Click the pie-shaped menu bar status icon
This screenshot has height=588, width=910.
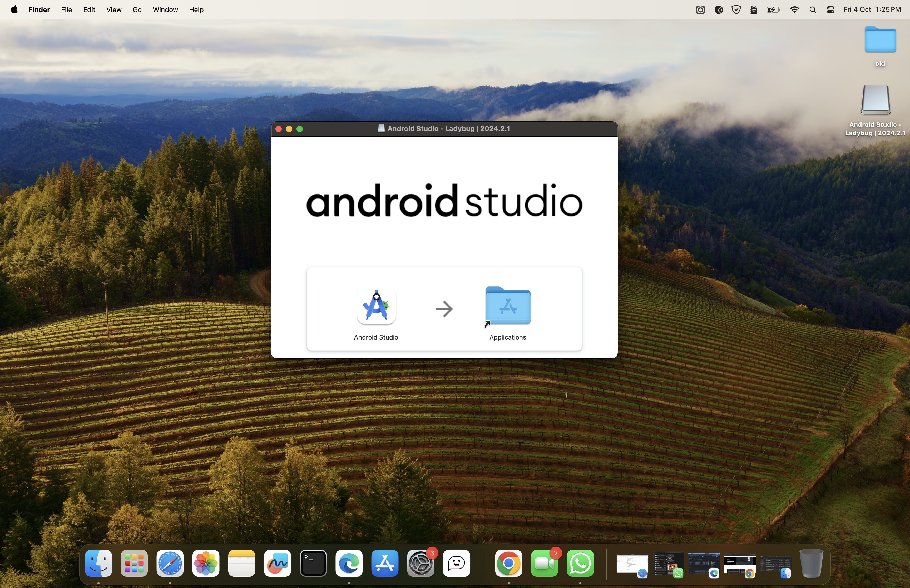(718, 10)
